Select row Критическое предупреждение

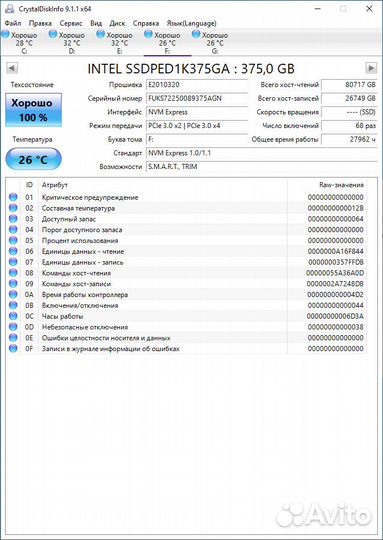[187, 197]
